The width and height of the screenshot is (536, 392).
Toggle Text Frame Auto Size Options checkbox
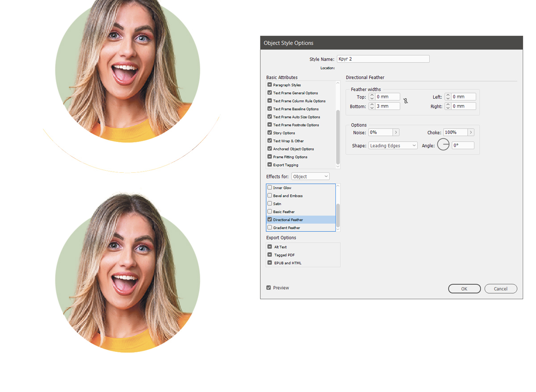click(270, 117)
